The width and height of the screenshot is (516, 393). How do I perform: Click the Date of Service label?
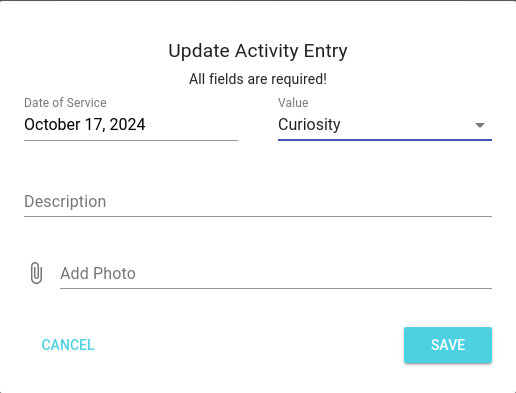[65, 103]
